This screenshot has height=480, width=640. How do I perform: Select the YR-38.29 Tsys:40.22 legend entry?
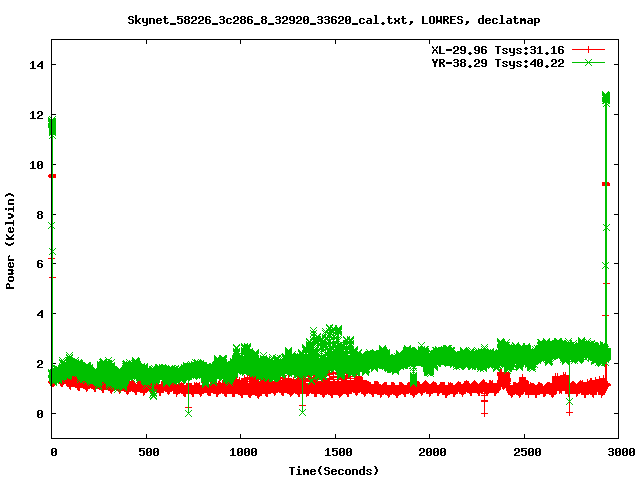[498, 63]
